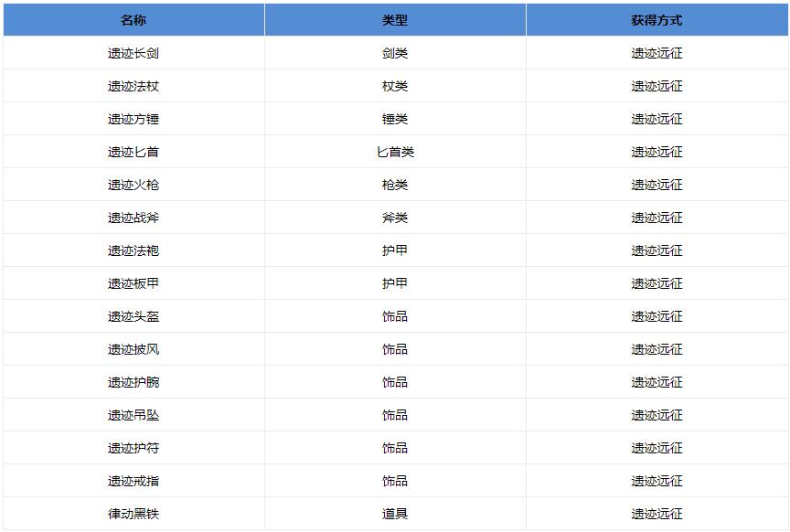This screenshot has width=790, height=532.
Task: Pick 遗迹远征 in the 遗迹火枪 row
Action: (657, 185)
